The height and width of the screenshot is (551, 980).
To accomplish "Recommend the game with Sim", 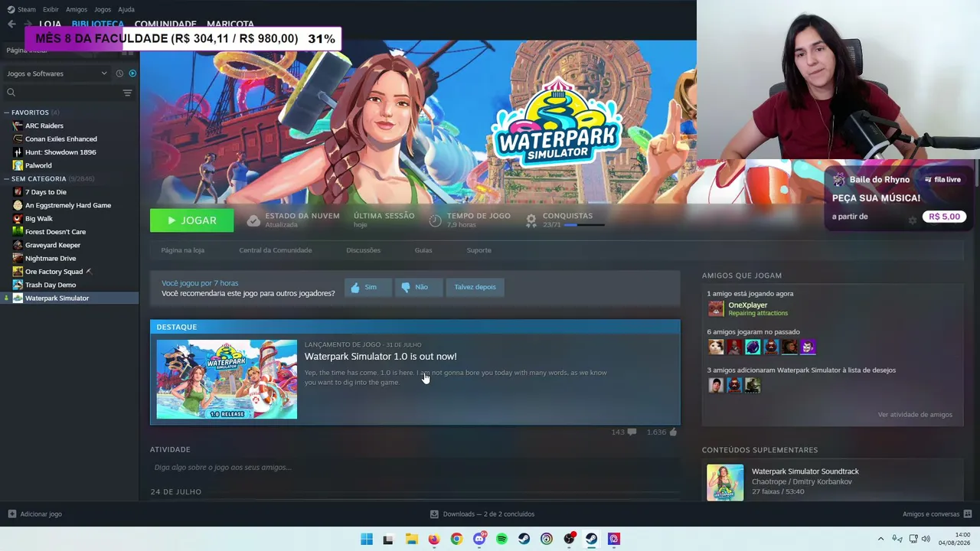I will click(367, 287).
